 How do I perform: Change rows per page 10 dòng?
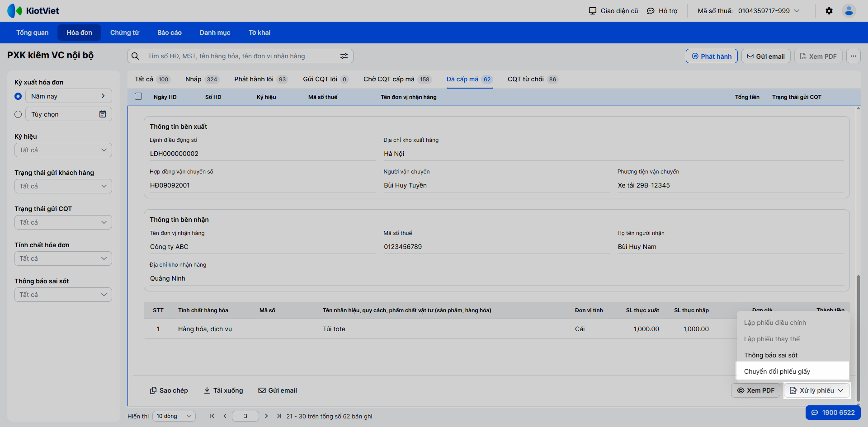tap(174, 416)
